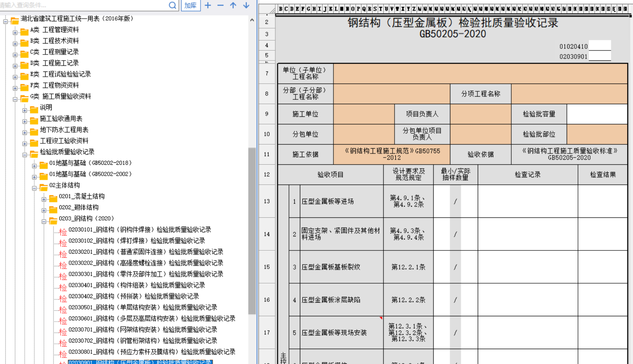The image size is (633, 364).
Task: Select the 单位（子单位）工程名称 input cell
Action: point(480,74)
